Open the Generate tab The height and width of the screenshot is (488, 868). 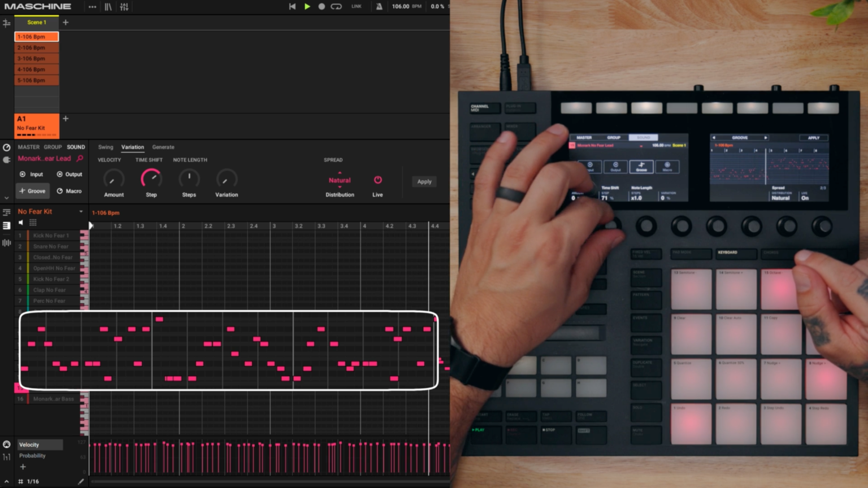coord(163,147)
